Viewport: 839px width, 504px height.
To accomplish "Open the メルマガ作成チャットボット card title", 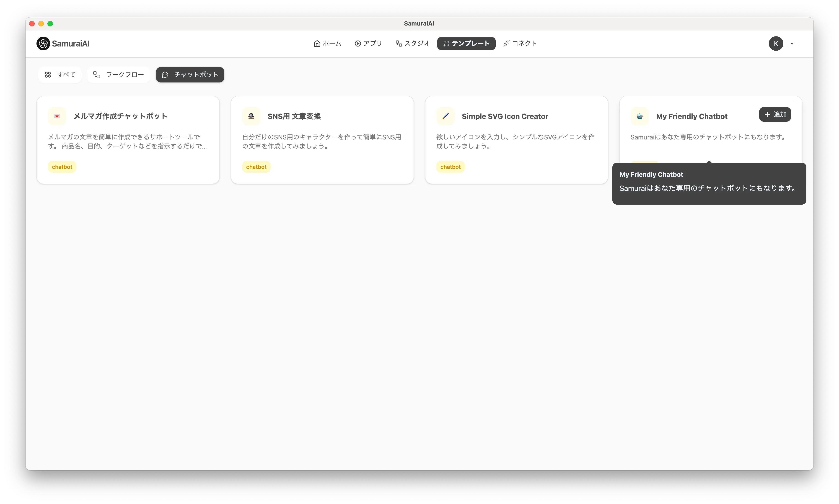I will coord(120,116).
